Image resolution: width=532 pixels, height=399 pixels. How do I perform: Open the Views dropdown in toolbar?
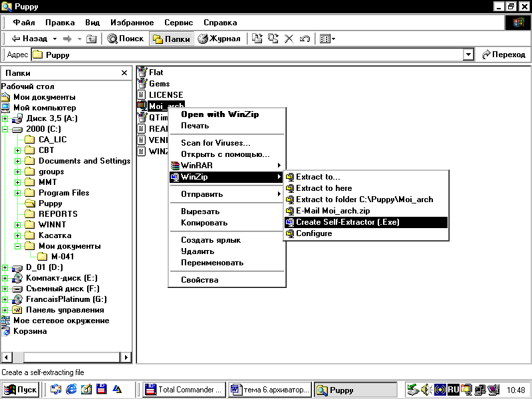(327, 39)
